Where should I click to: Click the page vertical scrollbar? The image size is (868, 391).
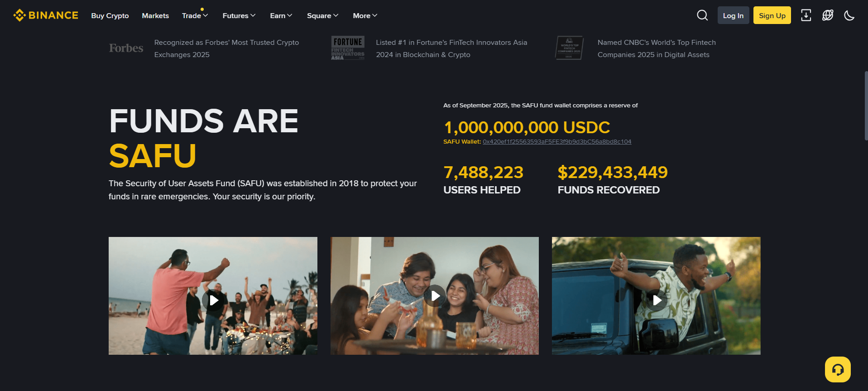[x=866, y=106]
